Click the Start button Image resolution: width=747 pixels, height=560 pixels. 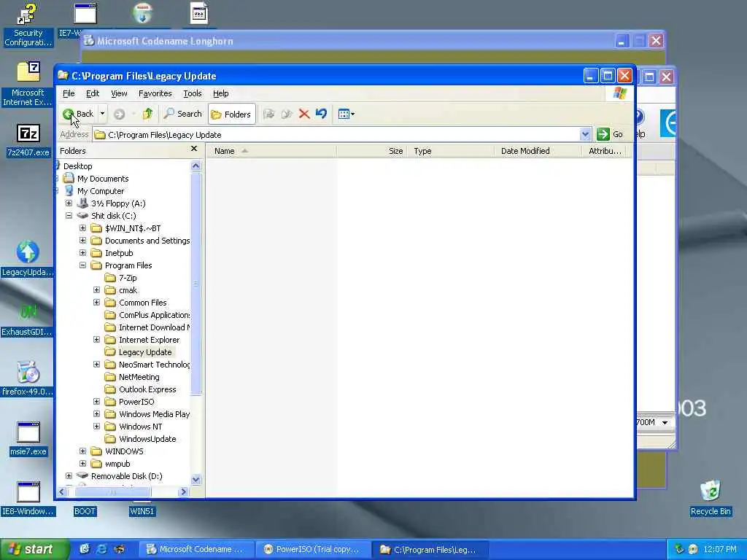[x=34, y=550]
